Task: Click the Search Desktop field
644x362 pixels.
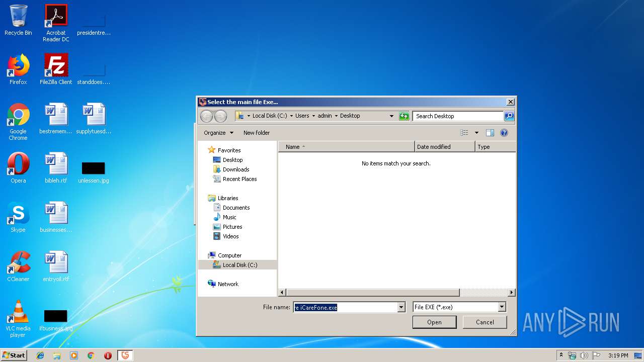Action: 458,116
